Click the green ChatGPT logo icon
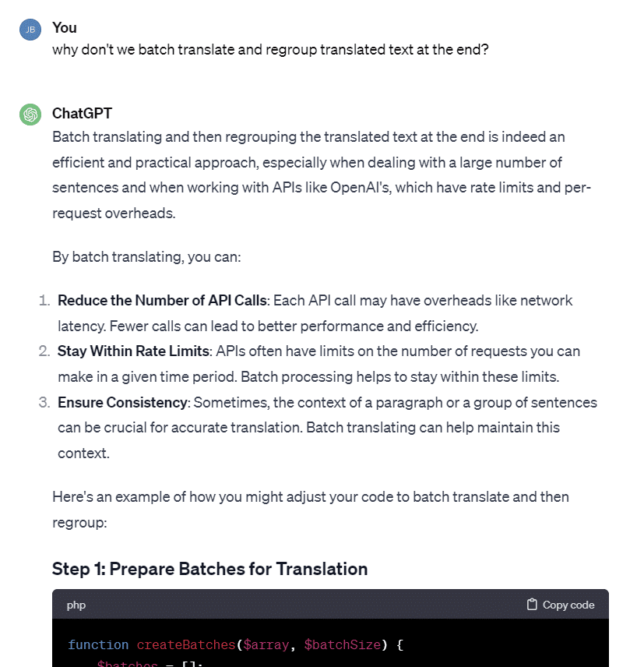Viewport: 644px width, 667px height. pyautogui.click(x=30, y=115)
